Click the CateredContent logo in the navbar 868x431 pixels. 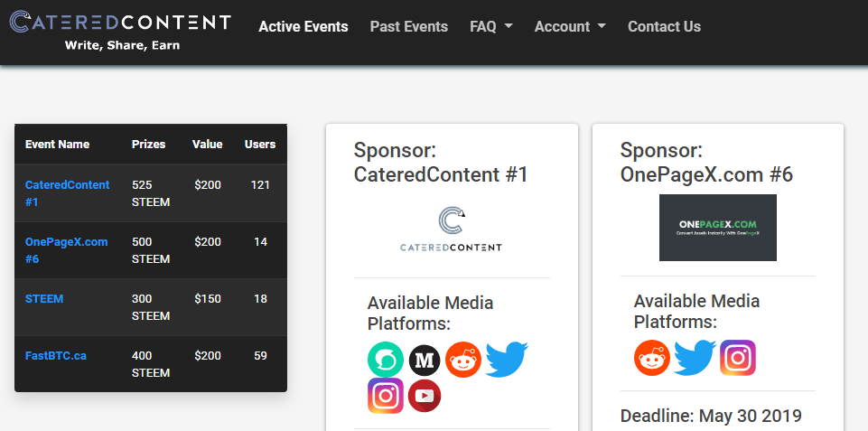pos(120,29)
